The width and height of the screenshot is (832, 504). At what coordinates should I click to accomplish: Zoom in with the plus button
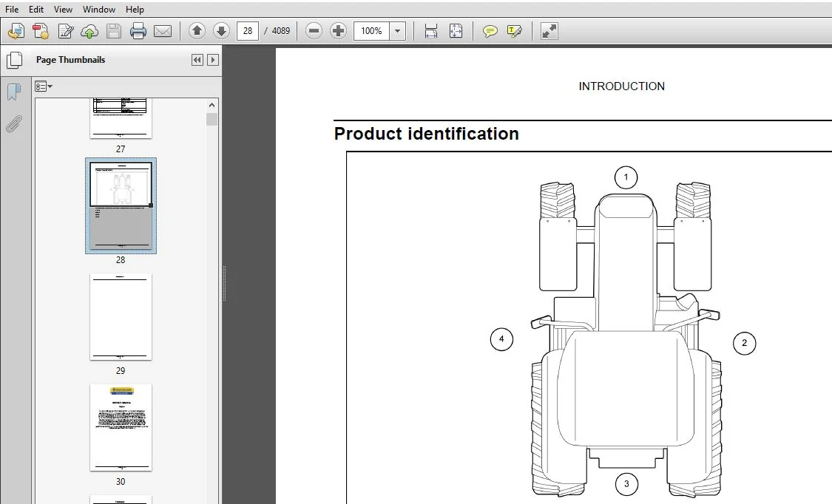pyautogui.click(x=338, y=31)
